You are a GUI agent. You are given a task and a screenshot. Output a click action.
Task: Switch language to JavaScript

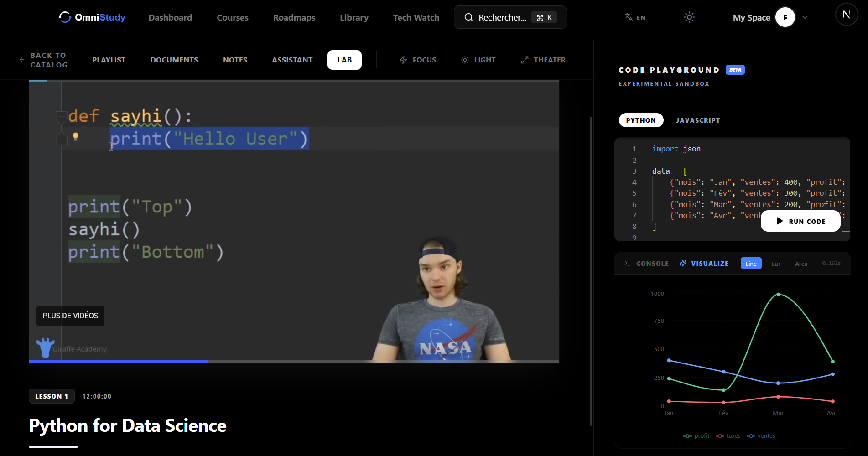coord(697,120)
